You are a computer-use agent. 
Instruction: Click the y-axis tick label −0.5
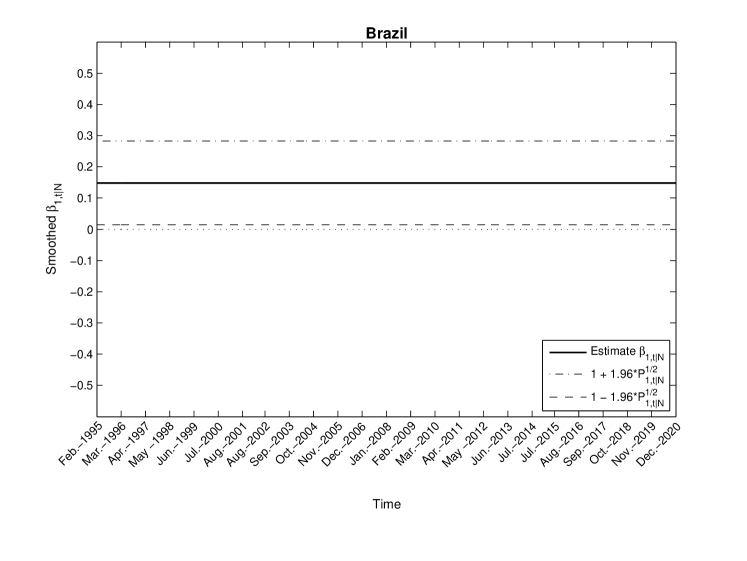pos(81,385)
